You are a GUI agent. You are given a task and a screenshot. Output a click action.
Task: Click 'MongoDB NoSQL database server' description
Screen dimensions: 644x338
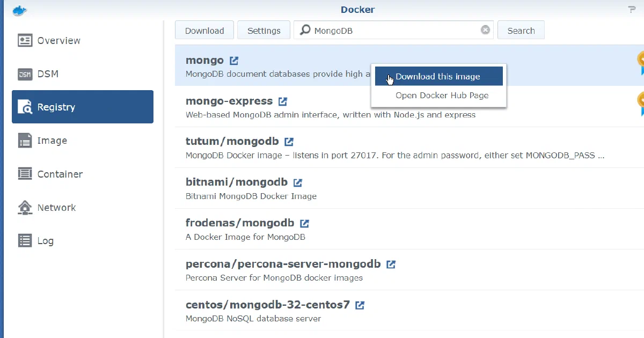point(253,319)
